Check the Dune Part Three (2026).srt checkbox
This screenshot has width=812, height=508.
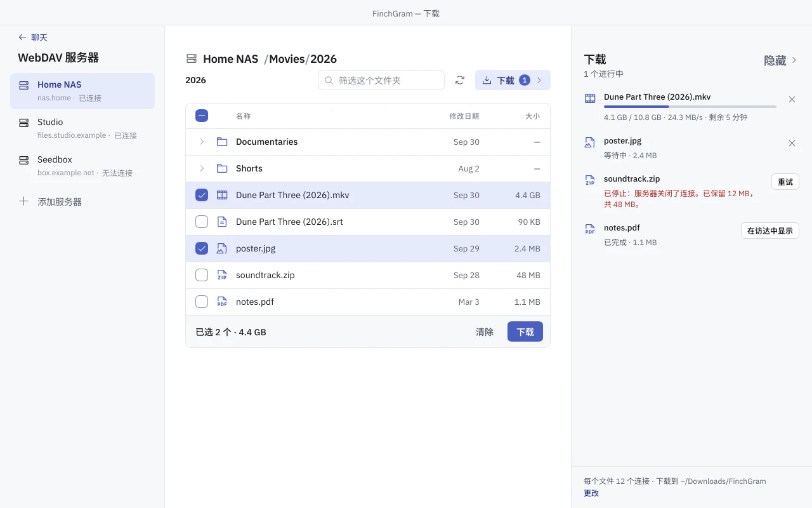pos(202,222)
